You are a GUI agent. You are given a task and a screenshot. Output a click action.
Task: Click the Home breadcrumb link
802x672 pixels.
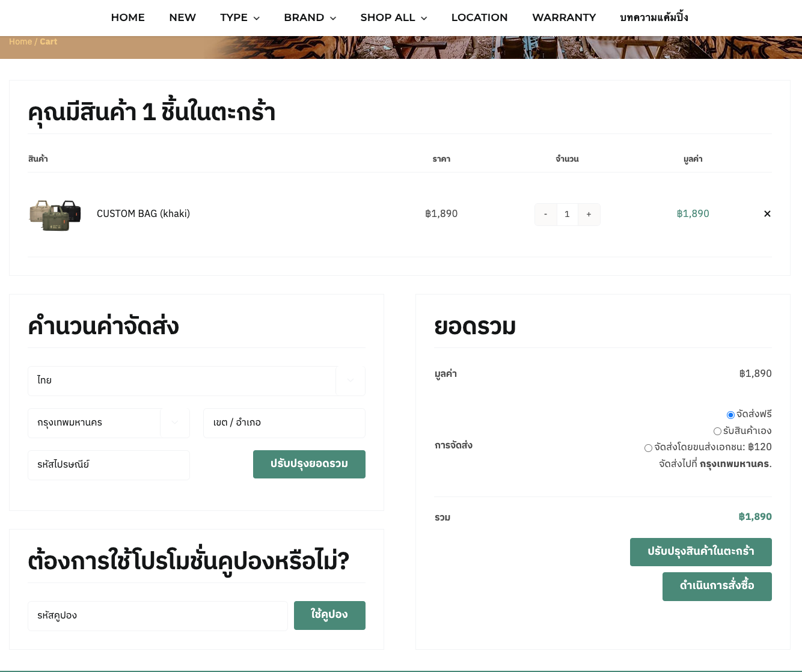tap(20, 41)
